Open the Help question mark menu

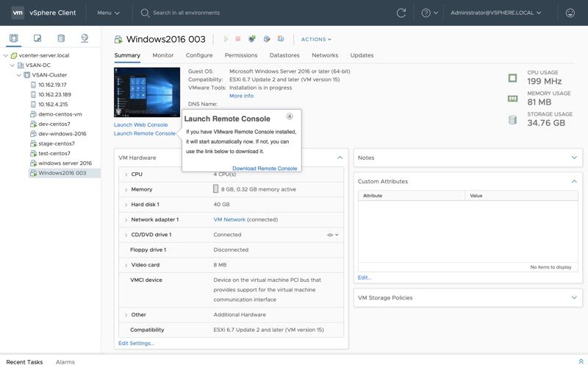[429, 13]
